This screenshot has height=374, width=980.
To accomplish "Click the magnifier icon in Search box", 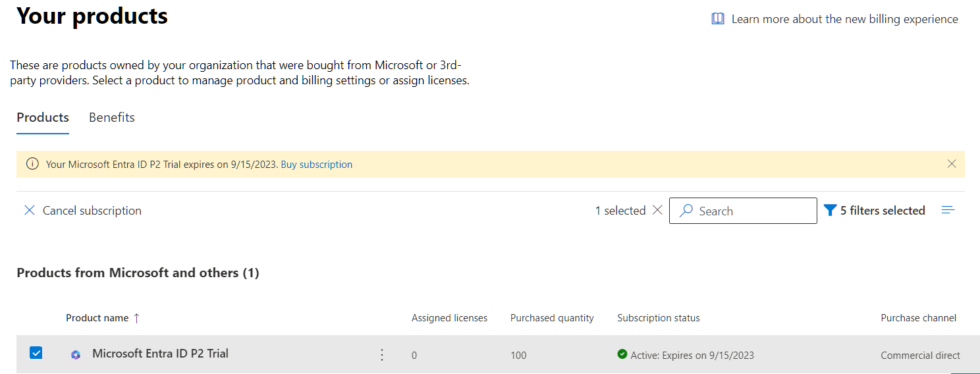I will coord(686,211).
